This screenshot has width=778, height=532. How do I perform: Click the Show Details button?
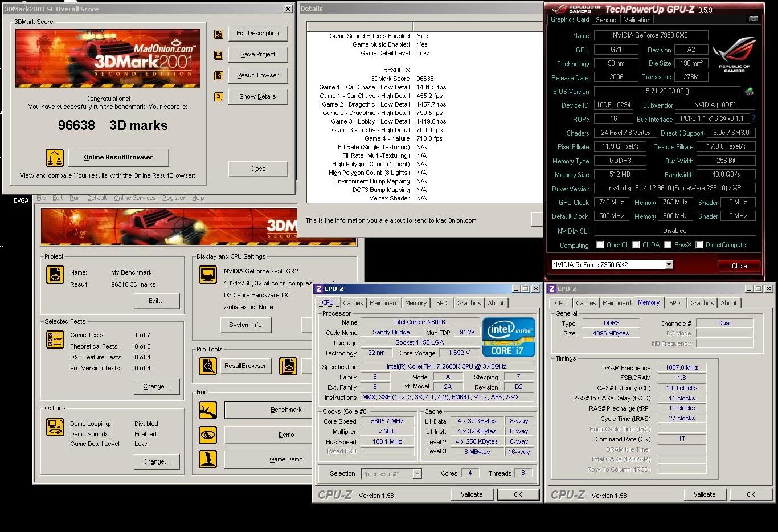coord(258,97)
